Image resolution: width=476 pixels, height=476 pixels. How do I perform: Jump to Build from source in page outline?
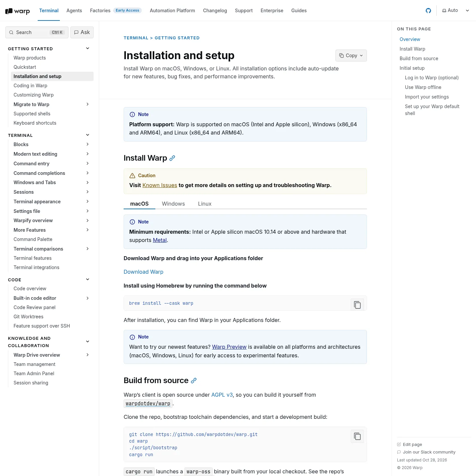(419, 59)
